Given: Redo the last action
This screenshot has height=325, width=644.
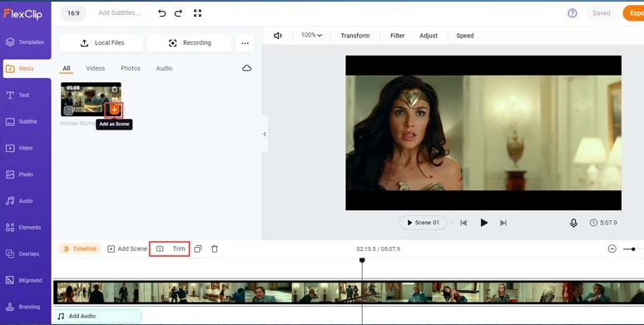Looking at the screenshot, I should pos(178,13).
